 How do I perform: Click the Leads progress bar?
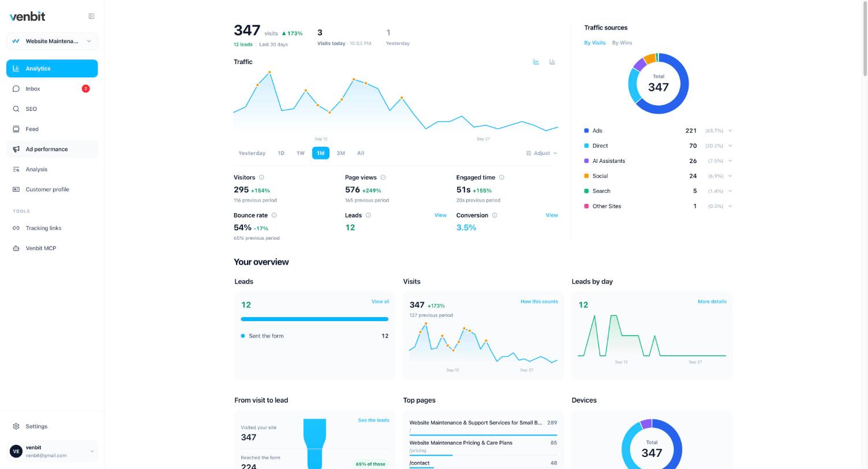(315, 319)
